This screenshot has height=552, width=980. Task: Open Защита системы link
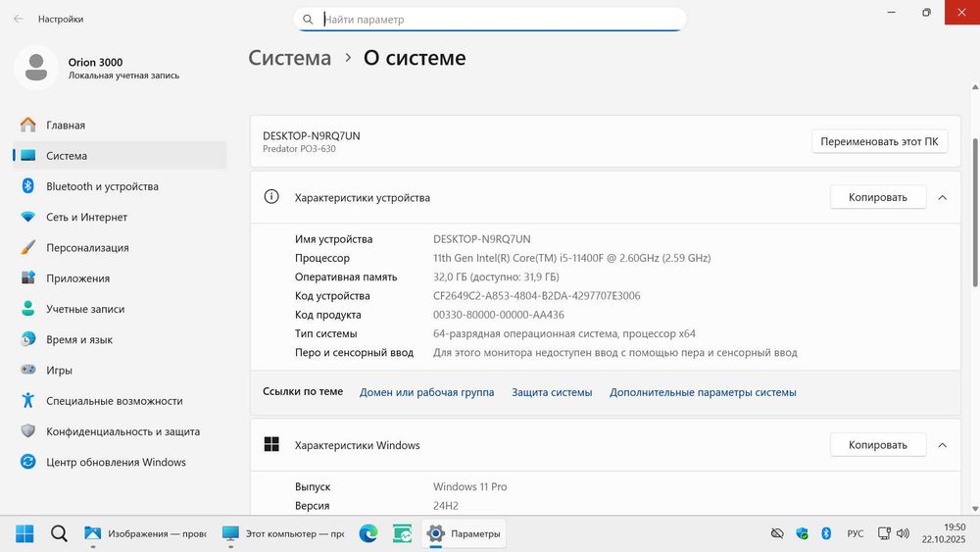pos(552,392)
